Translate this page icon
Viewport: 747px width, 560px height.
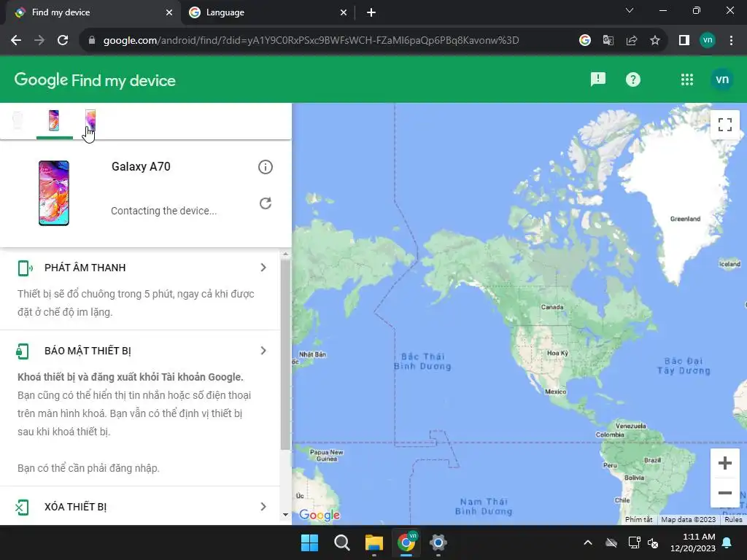pos(608,40)
